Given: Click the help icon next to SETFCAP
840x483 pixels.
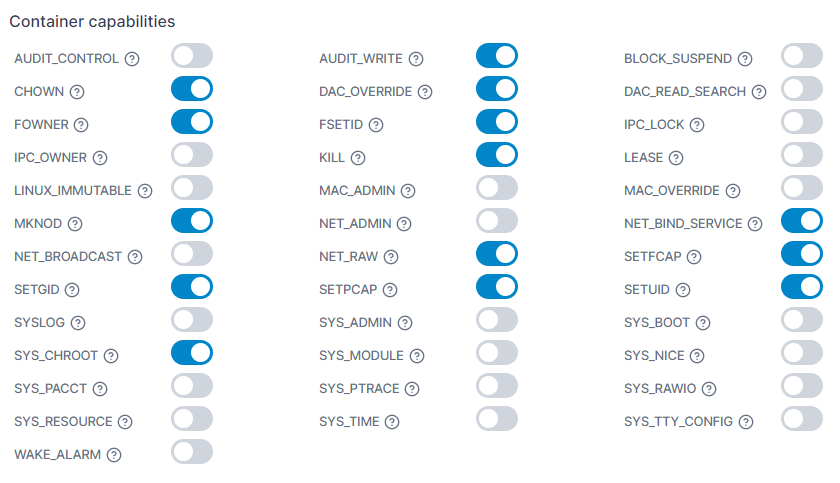Looking at the screenshot, I should tap(695, 257).
